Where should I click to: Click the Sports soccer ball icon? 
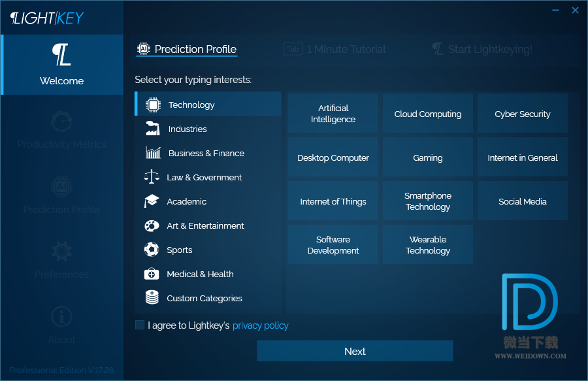coord(152,250)
